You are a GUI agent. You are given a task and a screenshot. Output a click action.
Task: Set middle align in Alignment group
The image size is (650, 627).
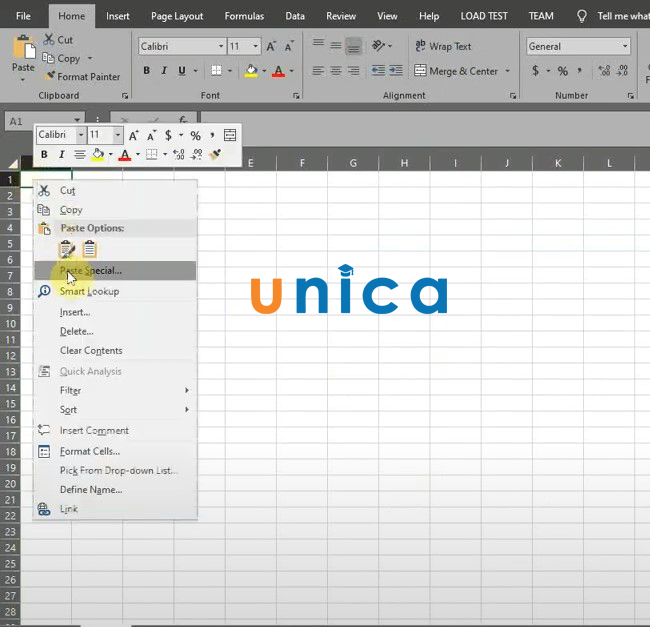point(336,45)
